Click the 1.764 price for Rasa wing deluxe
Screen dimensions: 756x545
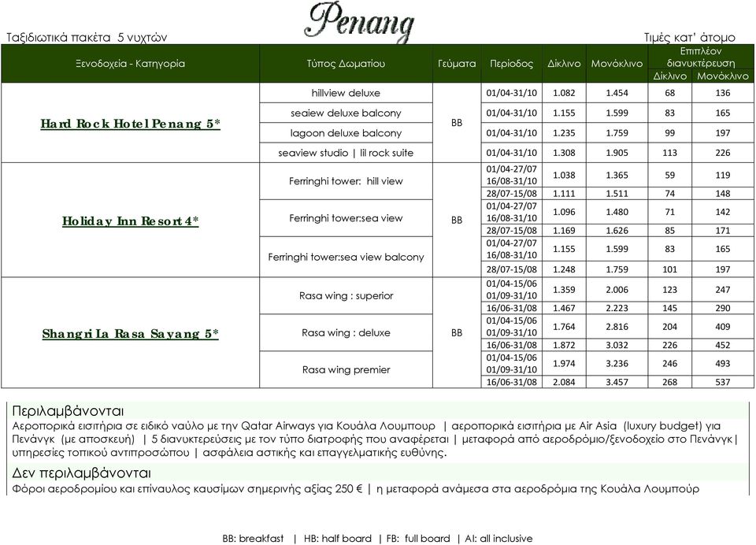click(x=564, y=327)
